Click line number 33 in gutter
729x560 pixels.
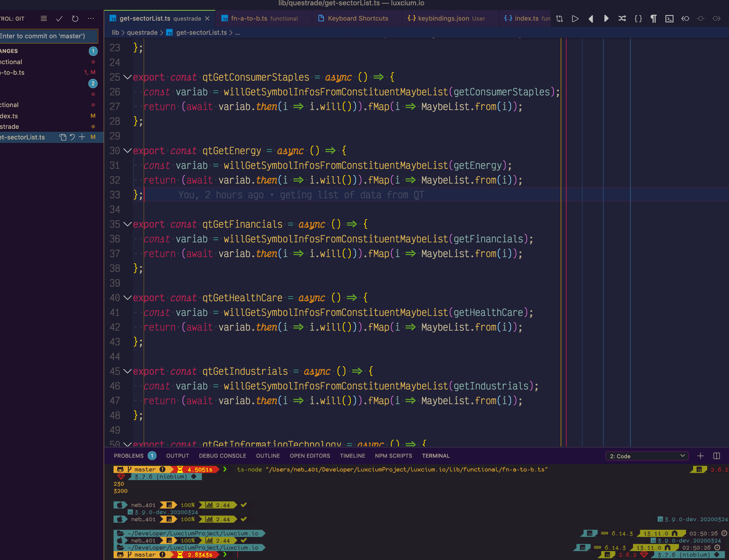[115, 195]
